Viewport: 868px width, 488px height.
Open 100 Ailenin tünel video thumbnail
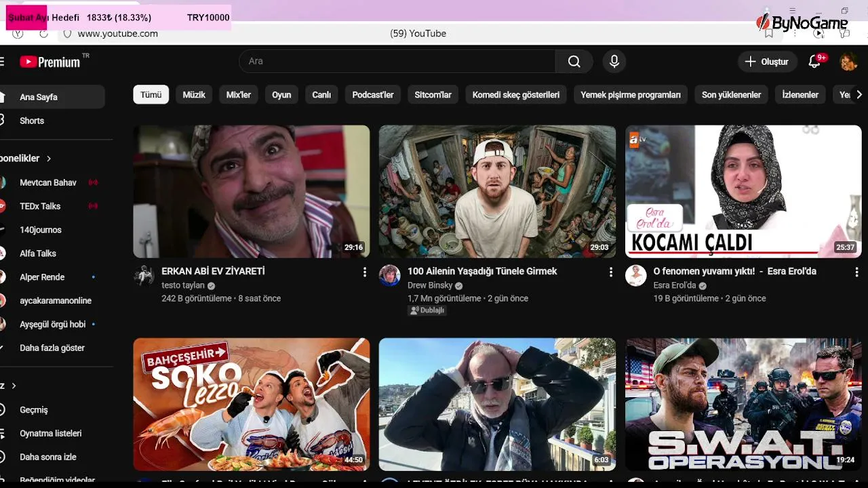pyautogui.click(x=497, y=191)
